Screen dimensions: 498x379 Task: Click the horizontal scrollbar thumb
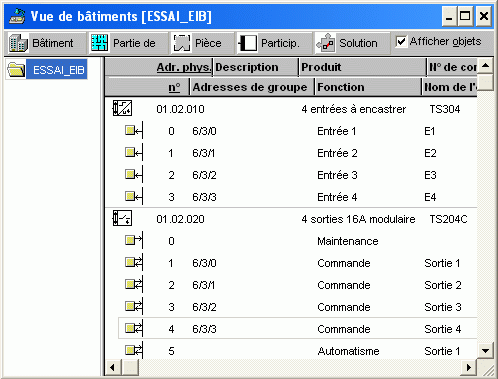pos(130,367)
